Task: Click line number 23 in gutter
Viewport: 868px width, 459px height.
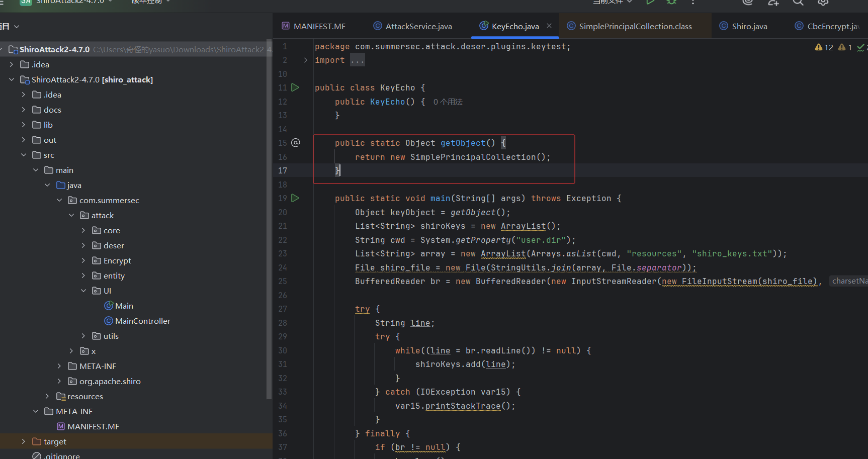Action: coord(283,254)
